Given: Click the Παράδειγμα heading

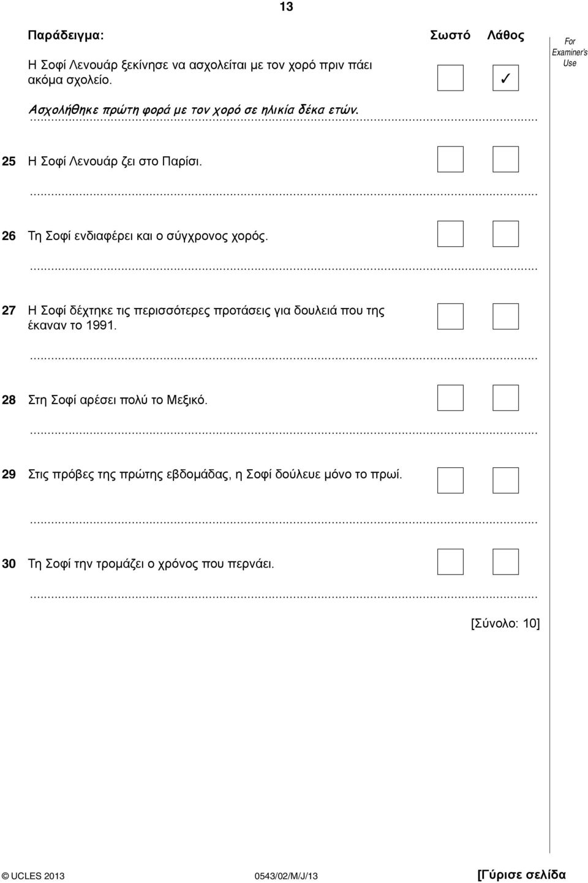Looking at the screenshot, I should [x=66, y=36].
